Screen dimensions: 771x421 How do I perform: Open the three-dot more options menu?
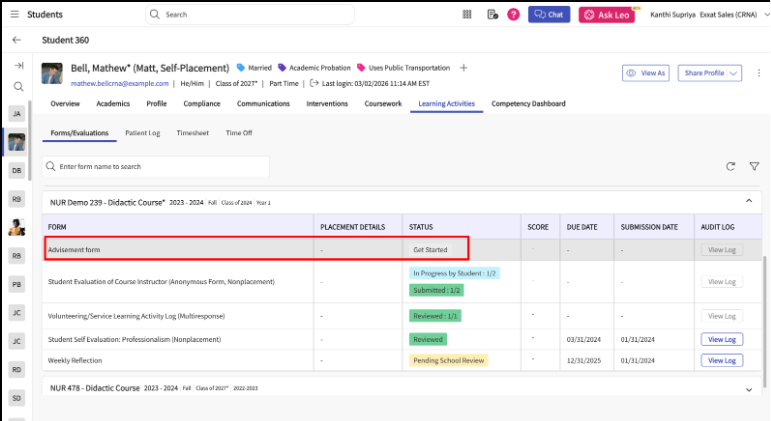click(759, 73)
